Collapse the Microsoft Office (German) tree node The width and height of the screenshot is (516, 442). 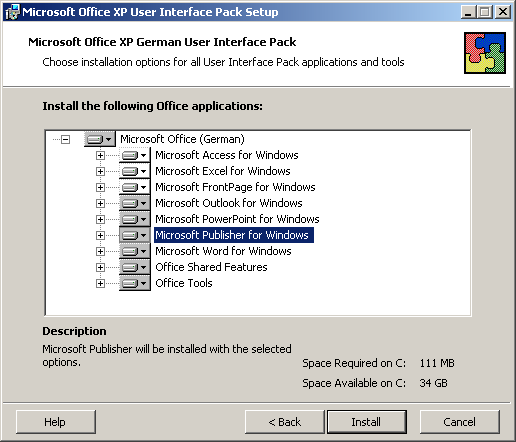[x=66, y=139]
